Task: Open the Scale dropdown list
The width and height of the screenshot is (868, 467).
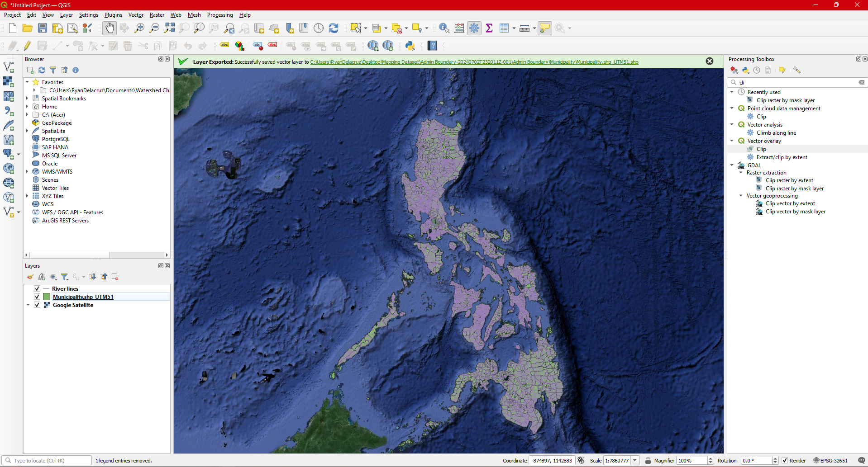Action: pos(635,461)
